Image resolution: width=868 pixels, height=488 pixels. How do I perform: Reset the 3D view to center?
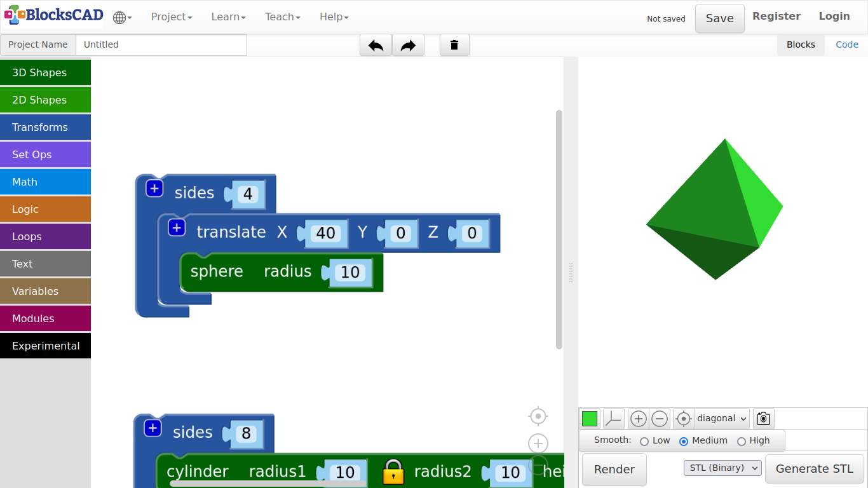683,419
